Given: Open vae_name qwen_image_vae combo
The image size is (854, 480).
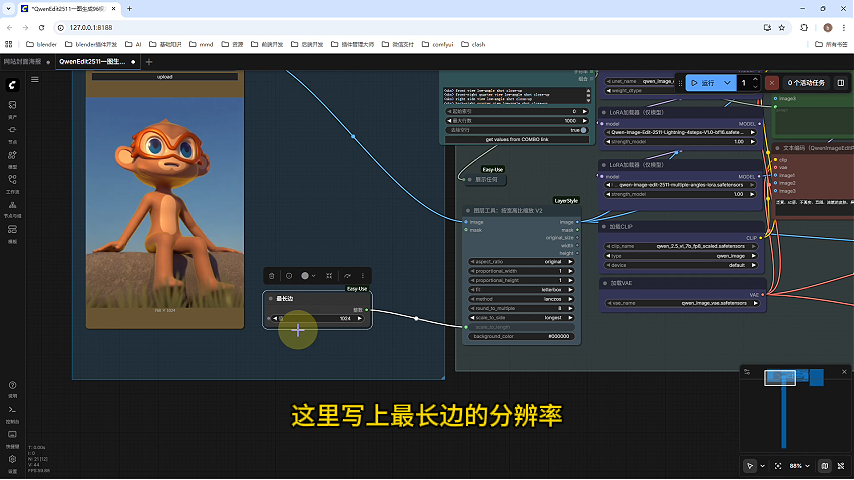Looking at the screenshot, I should (682, 303).
